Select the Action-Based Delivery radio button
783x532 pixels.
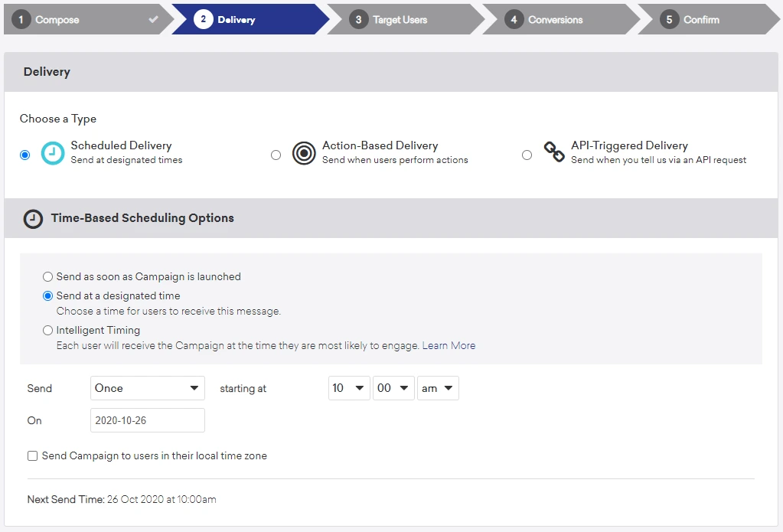(x=276, y=155)
